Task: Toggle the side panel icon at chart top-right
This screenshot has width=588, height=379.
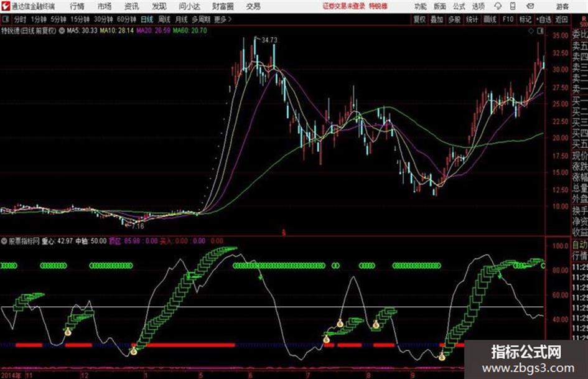Action: (540, 32)
